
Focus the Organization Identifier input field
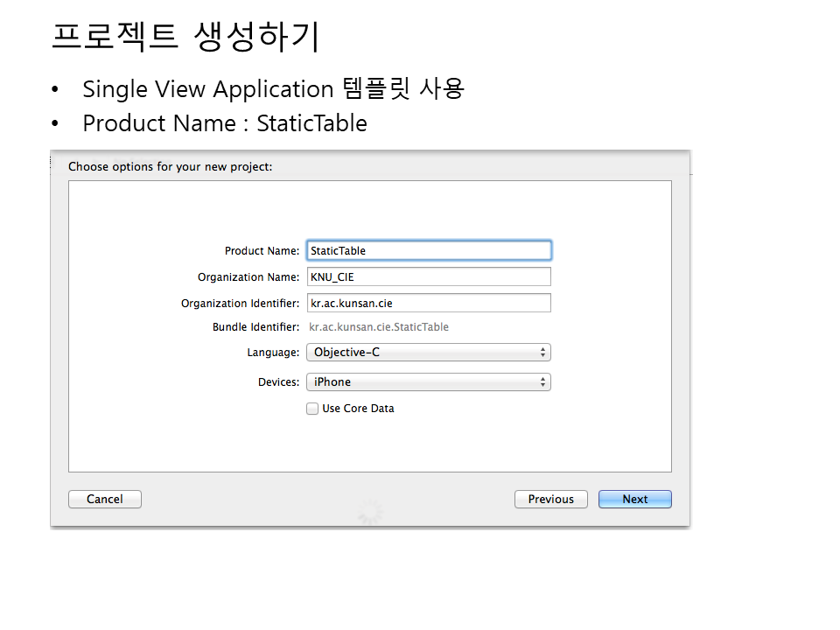click(429, 303)
